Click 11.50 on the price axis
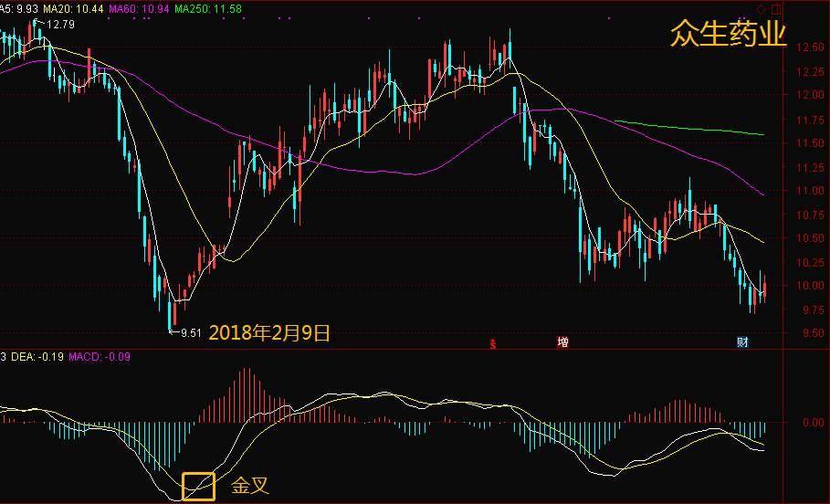830x504 pixels. [810, 143]
